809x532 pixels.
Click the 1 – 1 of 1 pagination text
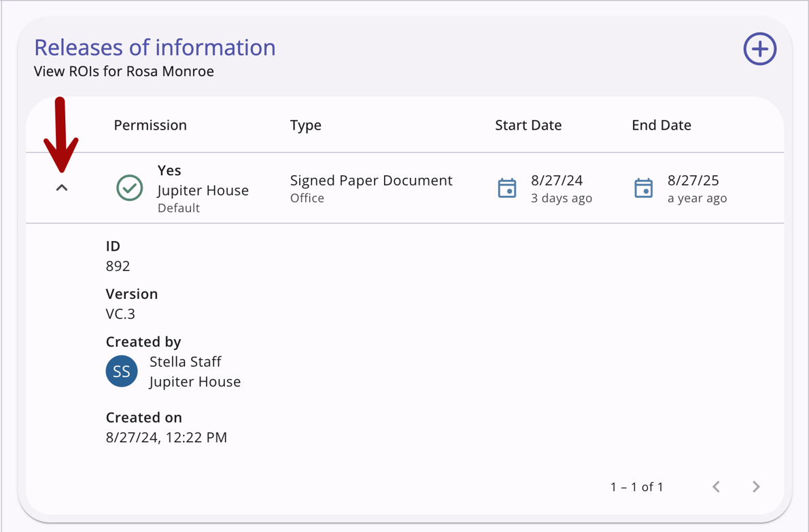[x=636, y=486]
